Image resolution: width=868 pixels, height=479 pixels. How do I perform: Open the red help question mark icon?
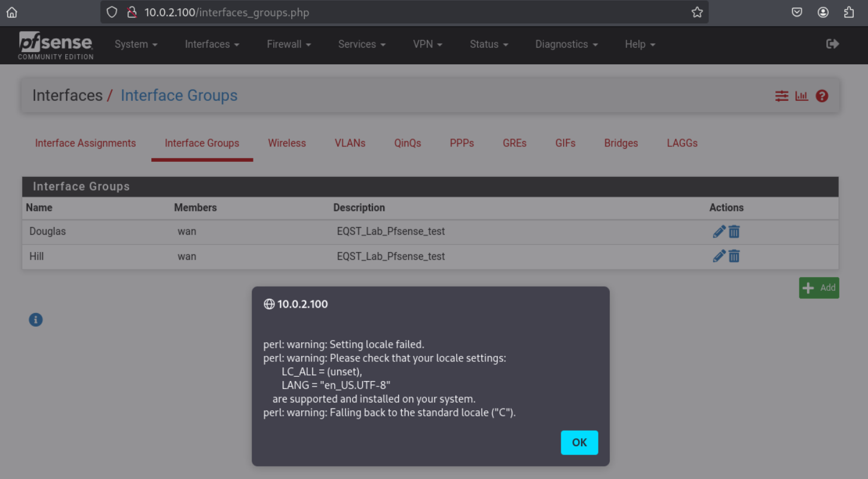click(822, 96)
